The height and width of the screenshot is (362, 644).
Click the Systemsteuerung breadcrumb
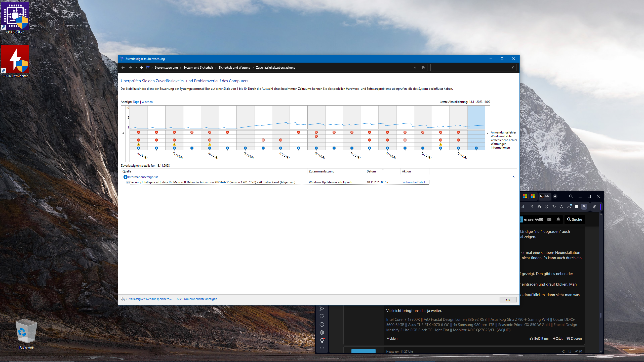166,68
